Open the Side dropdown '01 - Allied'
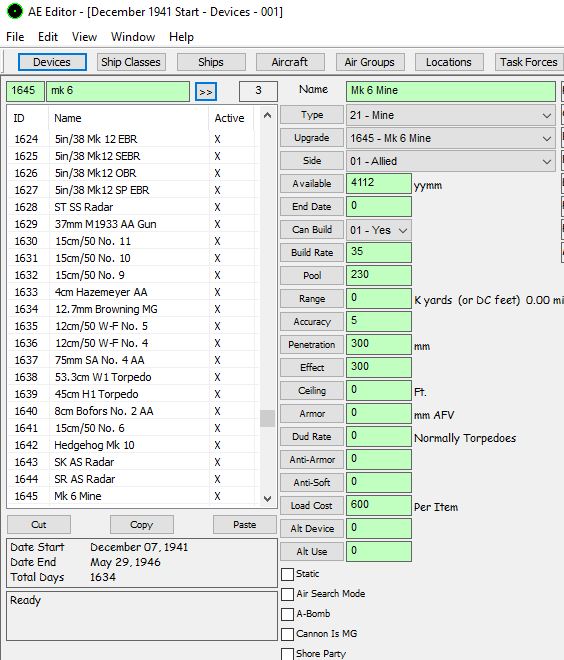 (451, 161)
